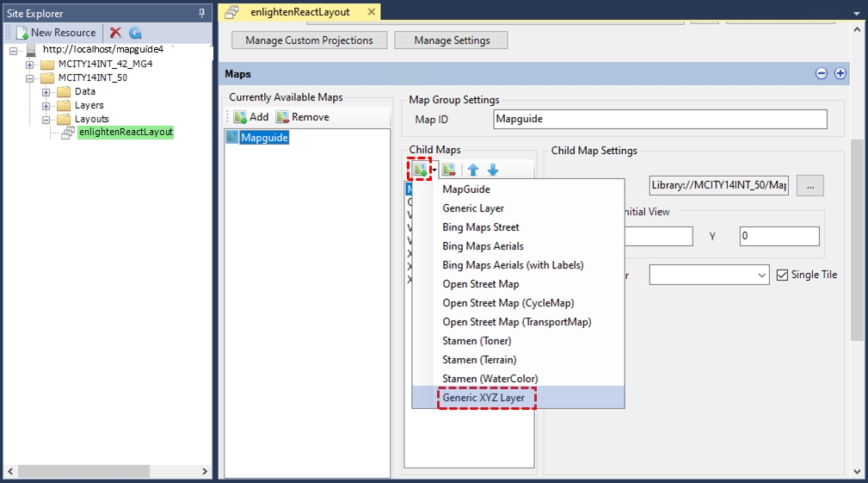Click the New Resource icon in Site Explorer
The height and width of the screenshot is (483, 868).
click(22, 33)
